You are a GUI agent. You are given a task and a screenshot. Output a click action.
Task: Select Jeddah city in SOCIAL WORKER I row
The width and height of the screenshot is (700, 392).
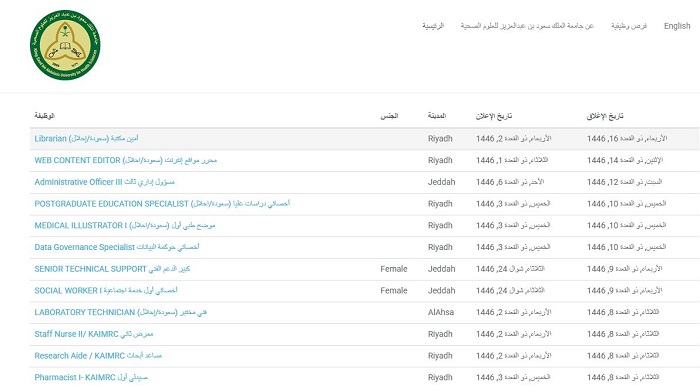pyautogui.click(x=442, y=291)
